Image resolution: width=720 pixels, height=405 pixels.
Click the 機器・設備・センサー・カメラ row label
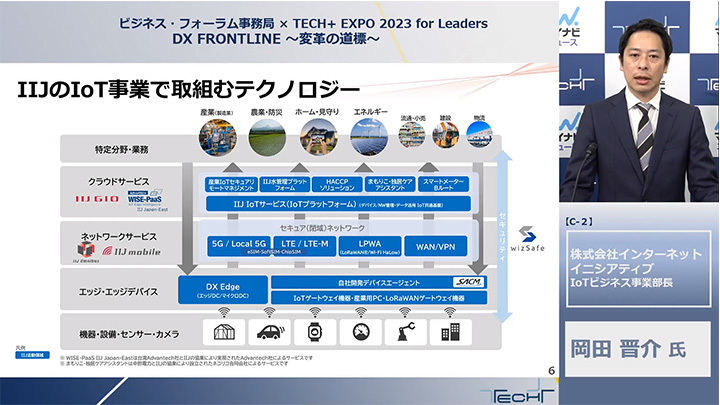click(x=129, y=334)
